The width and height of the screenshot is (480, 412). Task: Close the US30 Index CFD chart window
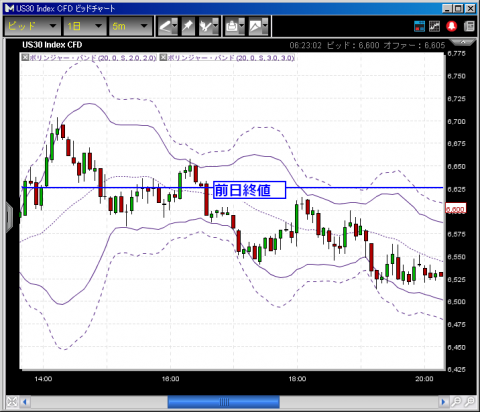[470, 8]
